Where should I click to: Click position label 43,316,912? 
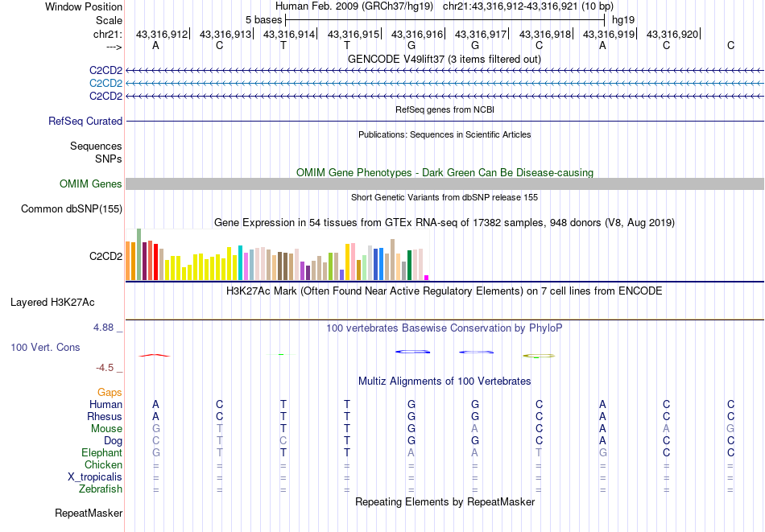click(162, 34)
